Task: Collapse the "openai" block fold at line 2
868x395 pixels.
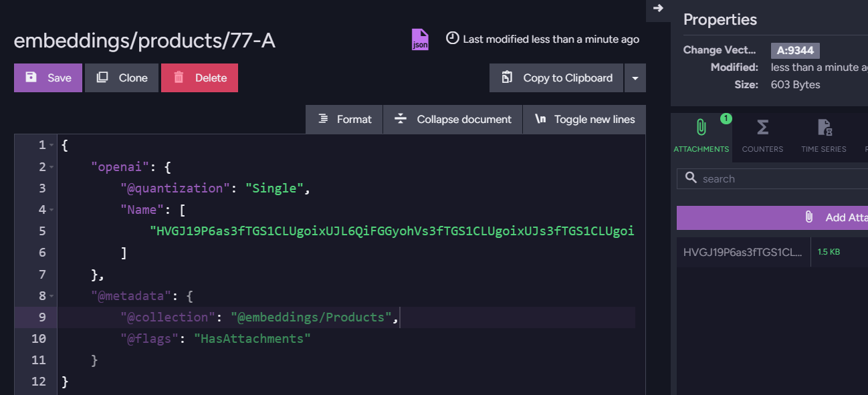Action: [51, 167]
